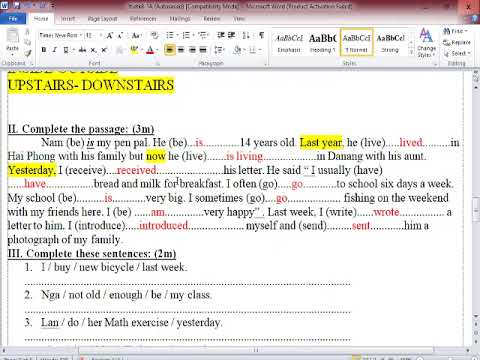Click the Find binoculars button
This screenshot has width=480, height=360.
tap(455, 31)
